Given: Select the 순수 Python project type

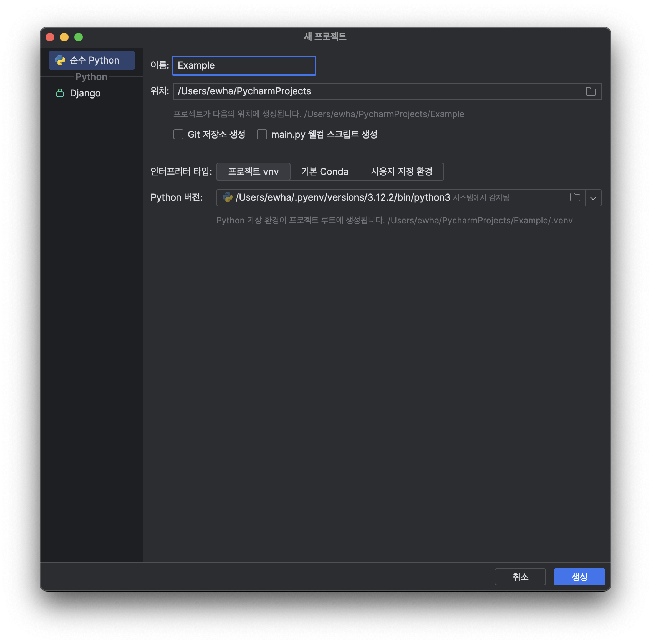Looking at the screenshot, I should click(x=91, y=60).
